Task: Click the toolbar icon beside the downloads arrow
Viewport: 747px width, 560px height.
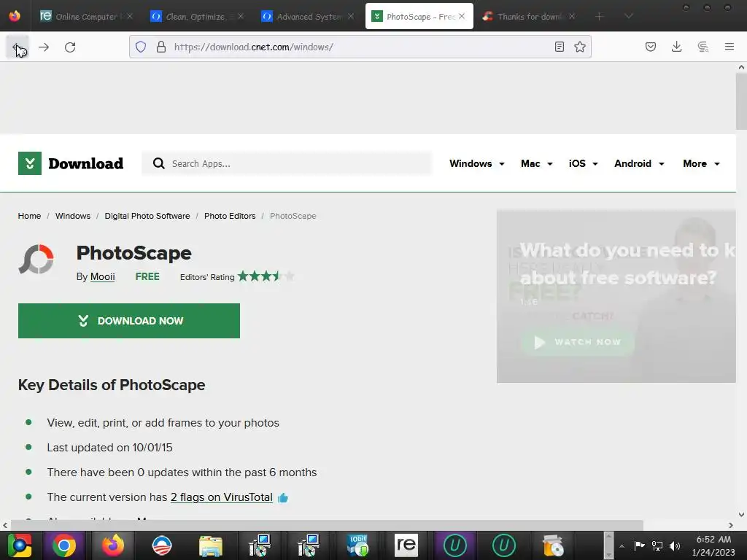Action: coord(703,47)
